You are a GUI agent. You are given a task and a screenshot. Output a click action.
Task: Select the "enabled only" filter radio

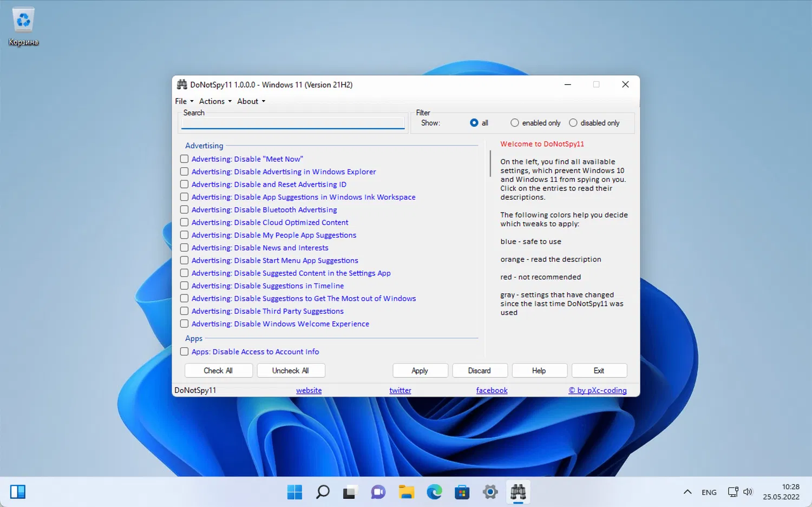[515, 123]
